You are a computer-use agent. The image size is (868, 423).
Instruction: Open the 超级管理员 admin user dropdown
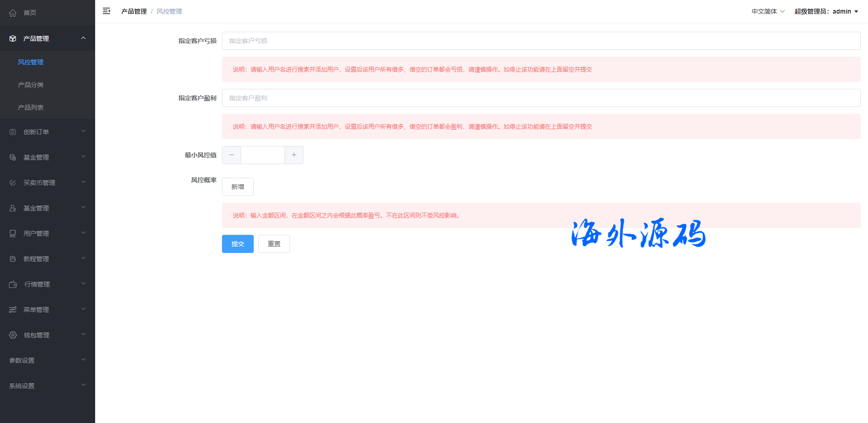coord(826,11)
